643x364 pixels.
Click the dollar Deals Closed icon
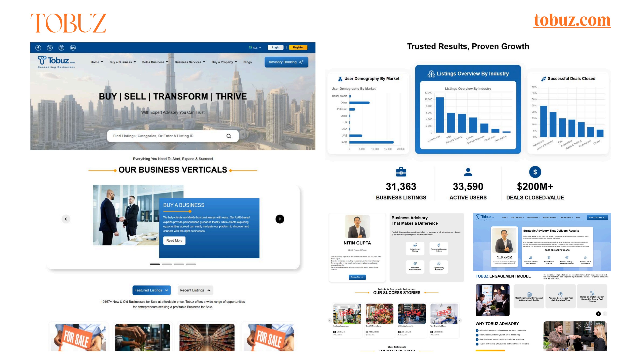coord(535,172)
